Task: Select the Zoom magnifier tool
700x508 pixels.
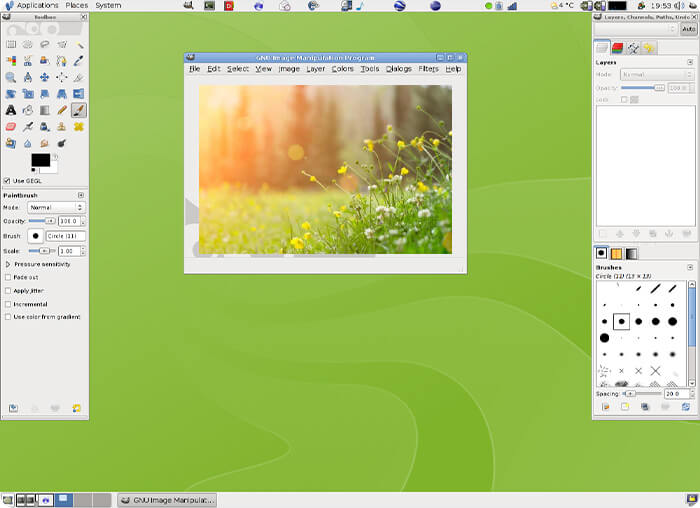Action: [x=11, y=77]
